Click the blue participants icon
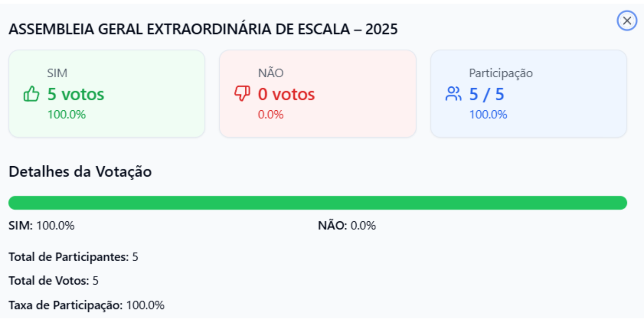The height and width of the screenshot is (322, 644). 453,94
